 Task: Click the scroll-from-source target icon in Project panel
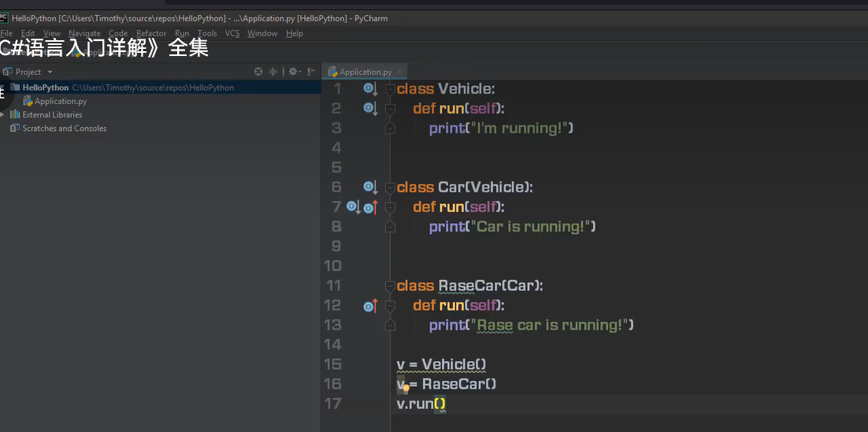tap(258, 72)
